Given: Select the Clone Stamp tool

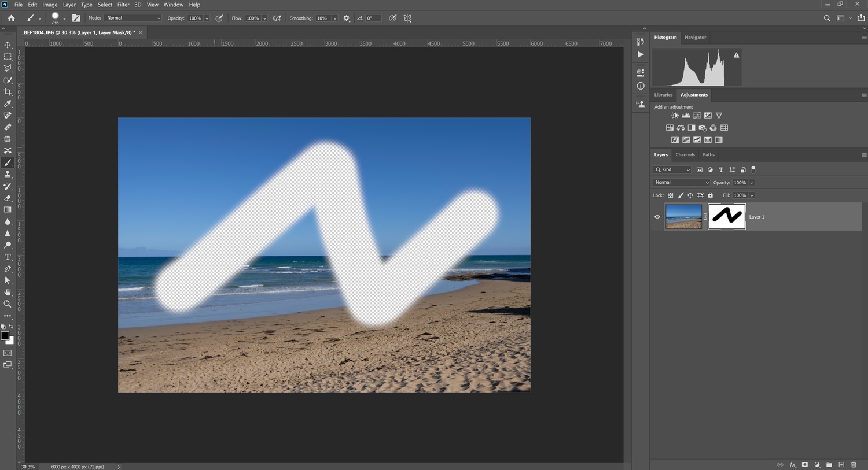Looking at the screenshot, I should (8, 174).
